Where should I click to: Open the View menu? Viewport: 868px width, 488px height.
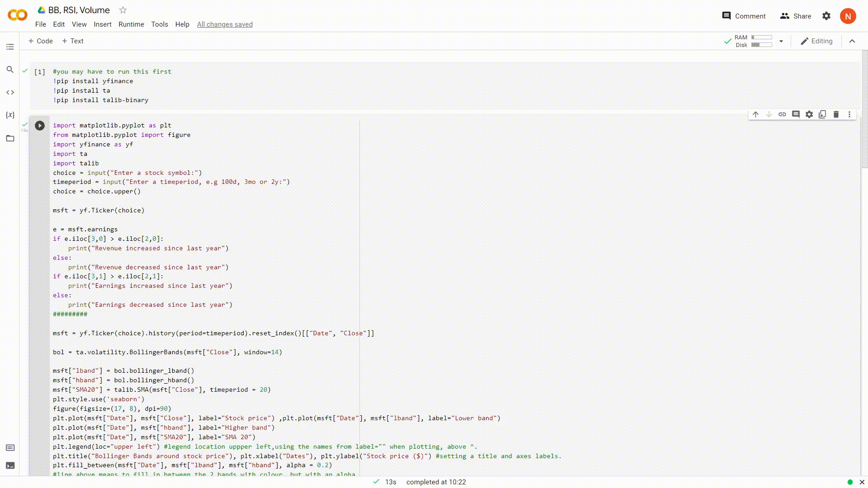pyautogui.click(x=79, y=24)
